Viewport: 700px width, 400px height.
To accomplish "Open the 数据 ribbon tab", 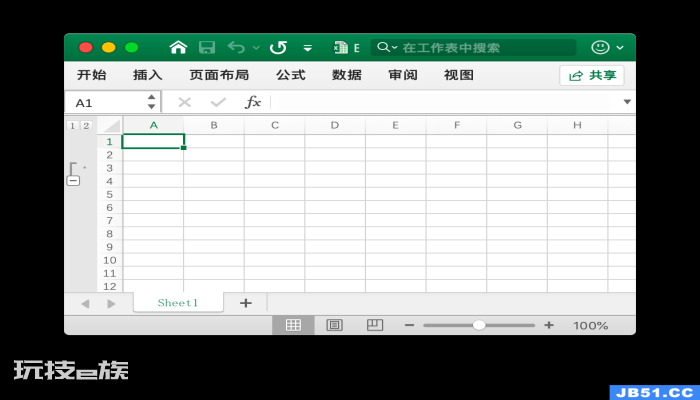I will (x=347, y=75).
